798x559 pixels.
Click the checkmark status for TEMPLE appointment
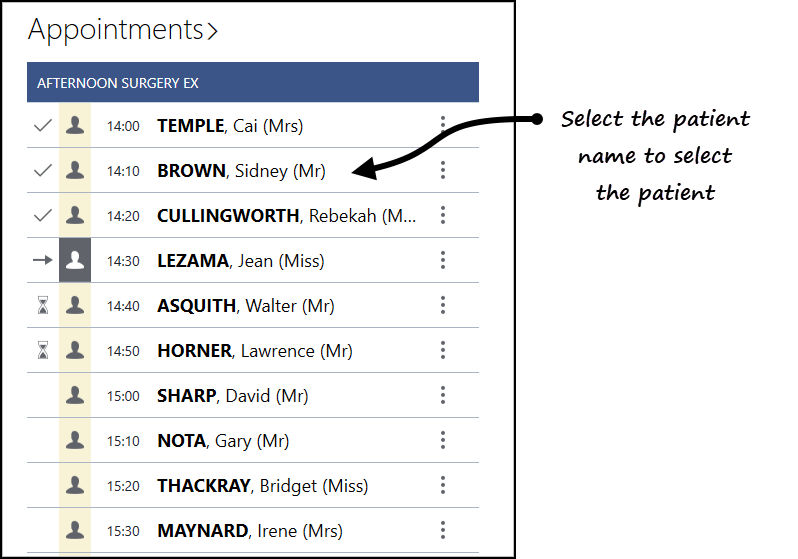pos(42,126)
